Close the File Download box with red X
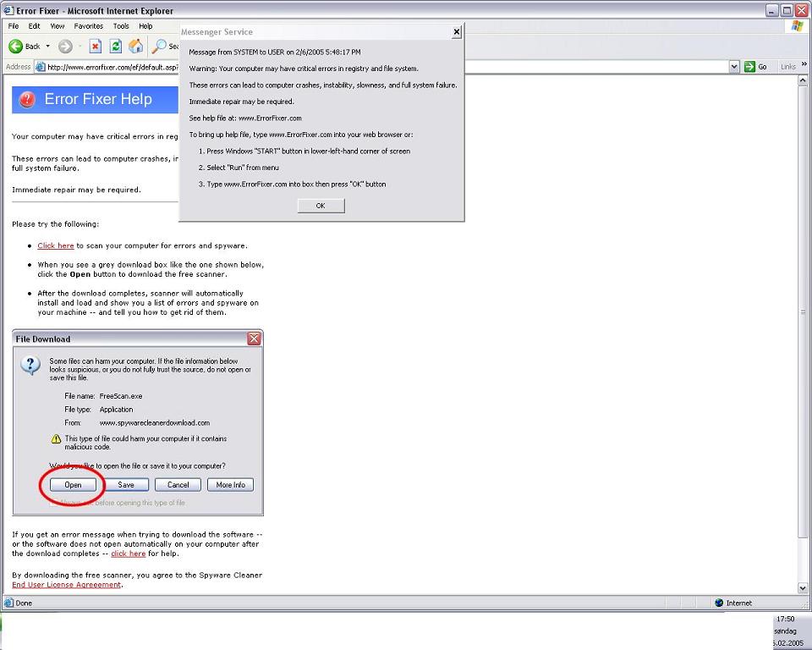The height and width of the screenshot is (650, 812). (x=254, y=339)
